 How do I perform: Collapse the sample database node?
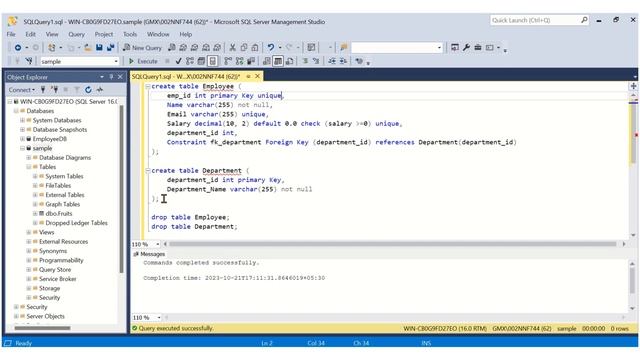(22, 149)
